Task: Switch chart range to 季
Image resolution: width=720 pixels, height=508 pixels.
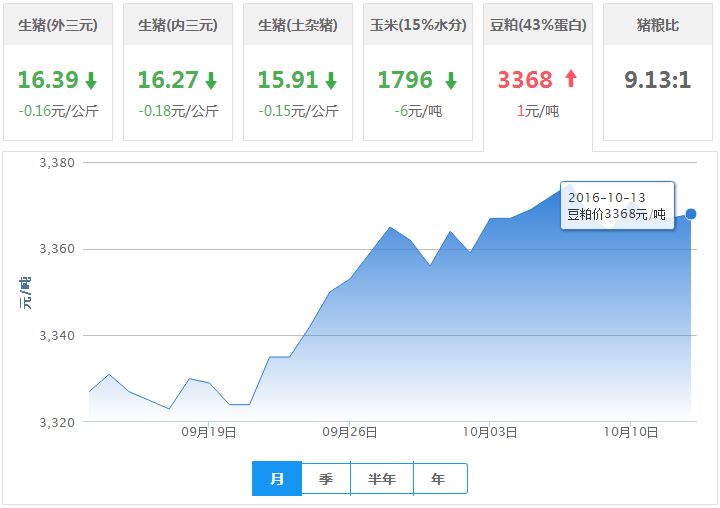Action: (326, 479)
